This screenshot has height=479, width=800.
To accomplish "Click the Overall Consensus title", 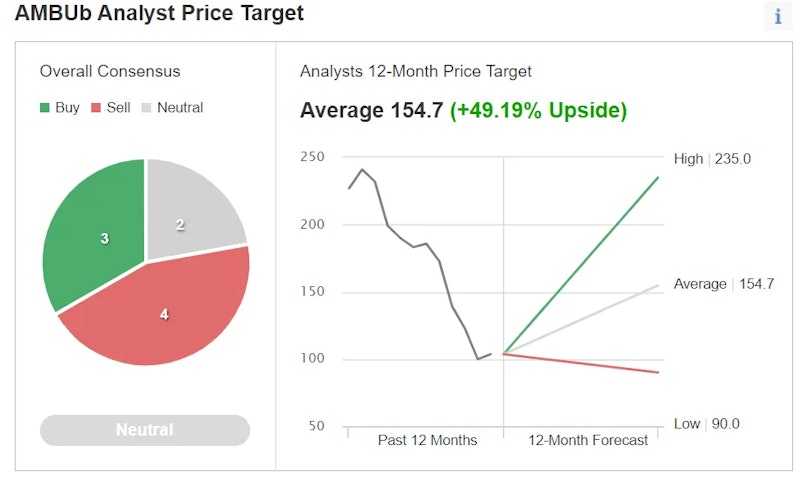I will 110,71.
